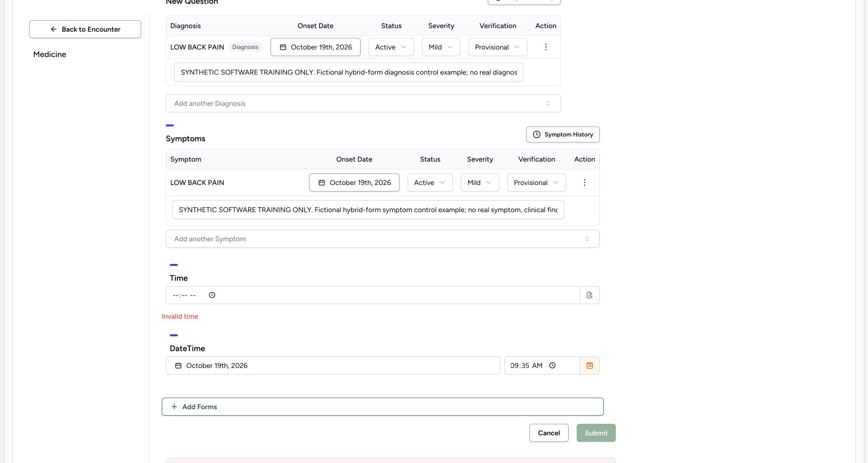Open the diagnosis Status dropdown showing Active

pos(391,47)
